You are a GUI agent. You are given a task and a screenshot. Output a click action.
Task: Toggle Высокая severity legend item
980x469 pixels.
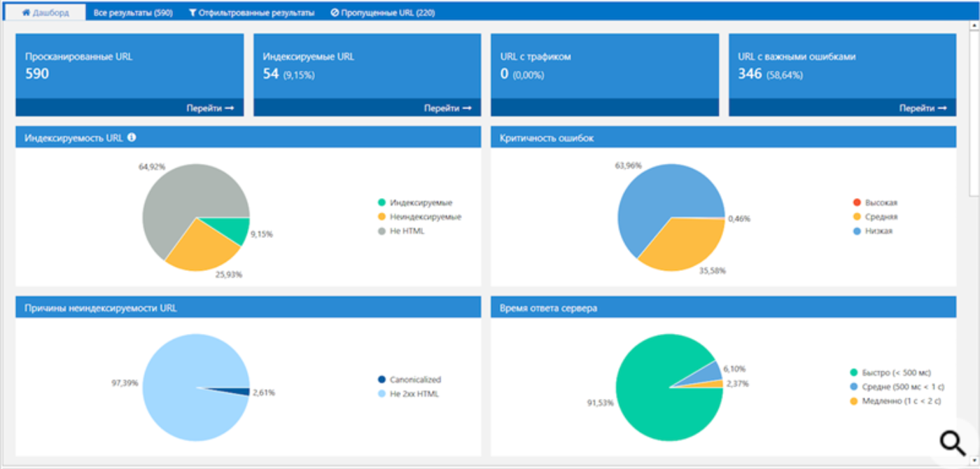coord(875,202)
